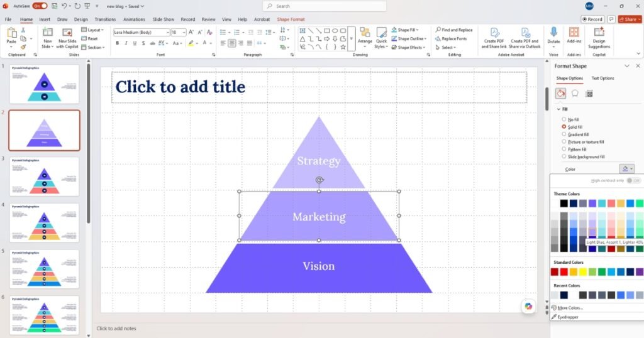Clear all formatting
The image size is (644, 338).
209,32
